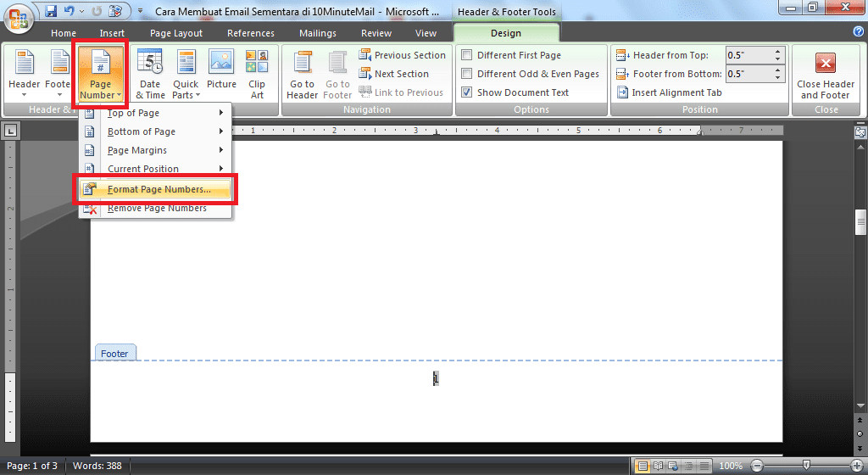Enable Different Odd & Even Pages
This screenshot has width=868, height=475.
pos(531,74)
